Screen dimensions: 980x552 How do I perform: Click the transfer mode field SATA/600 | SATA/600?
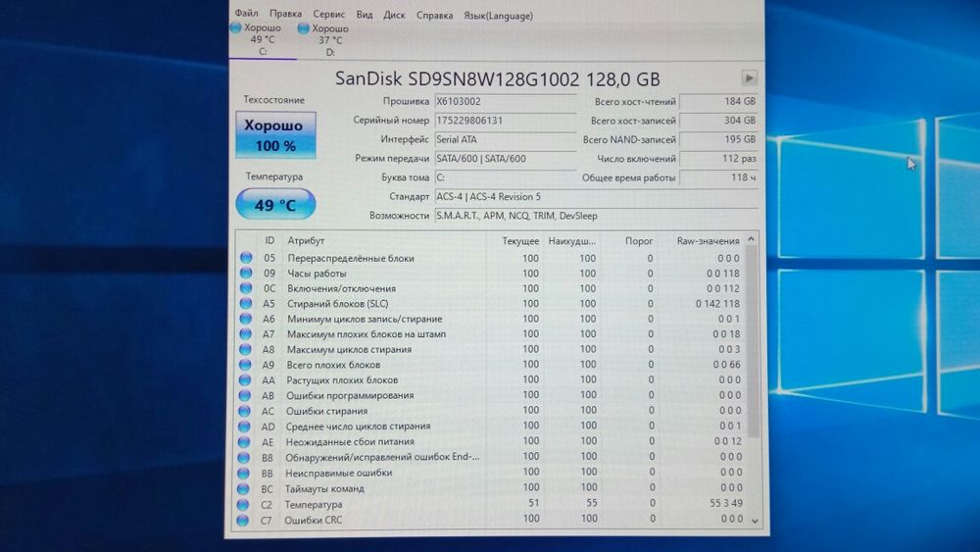505,159
